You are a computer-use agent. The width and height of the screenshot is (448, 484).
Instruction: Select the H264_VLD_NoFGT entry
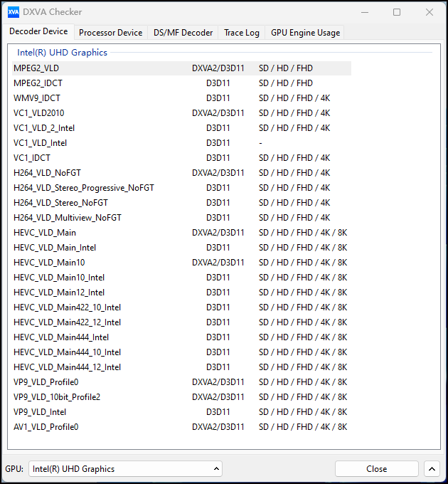(181, 173)
